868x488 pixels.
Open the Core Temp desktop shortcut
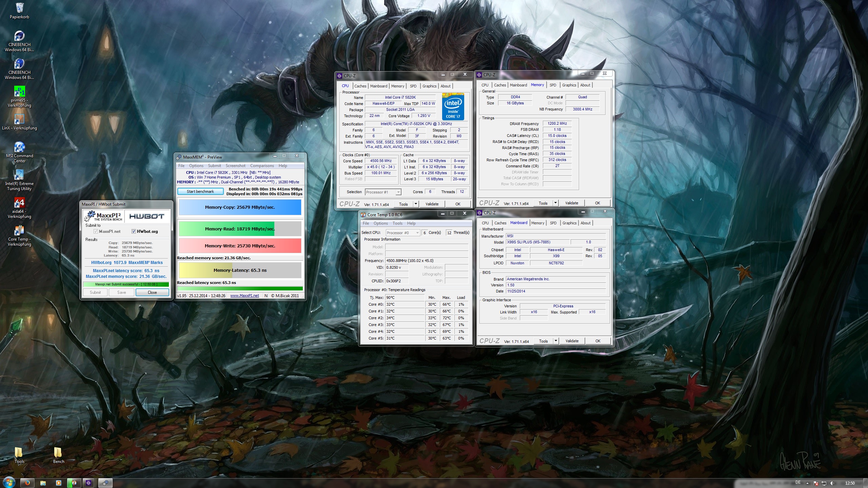pos(19,231)
